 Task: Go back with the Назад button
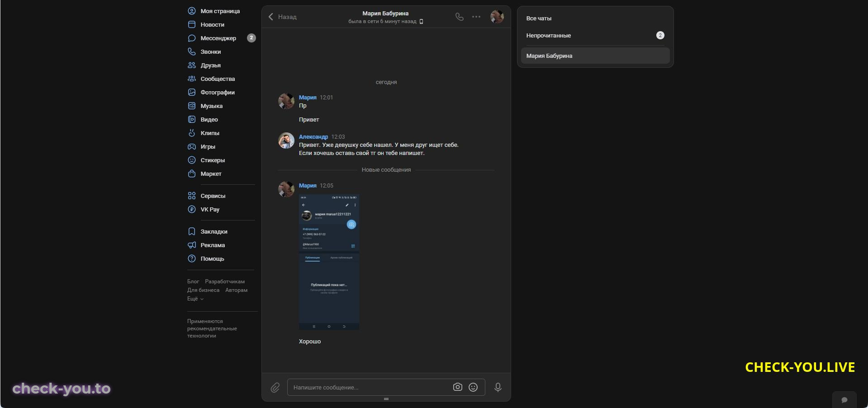282,17
